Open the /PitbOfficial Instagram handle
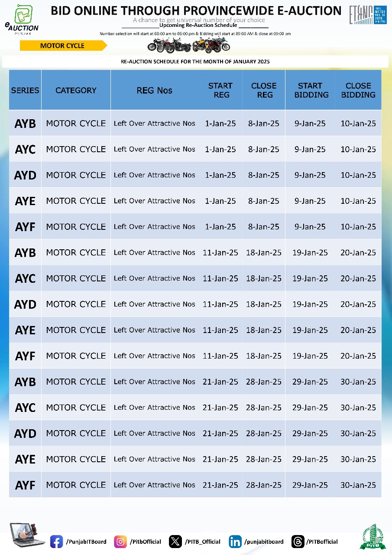392x555 pixels. [x=146, y=542]
